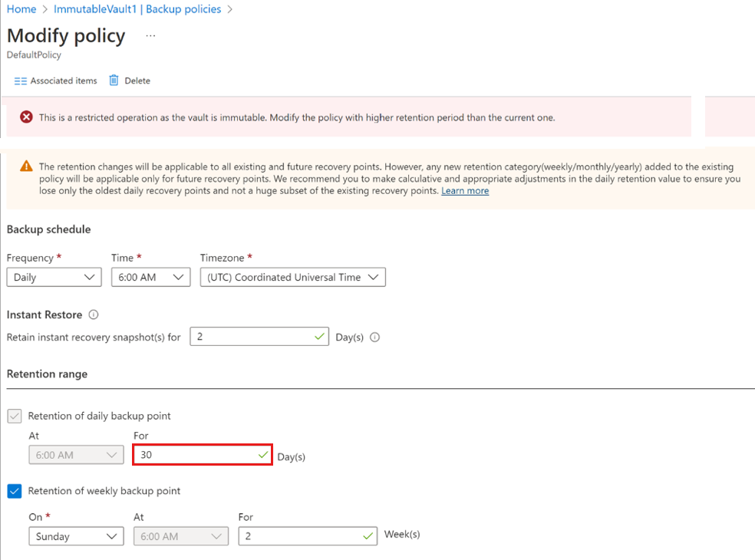Change the weekly day dropdown from Sunday
The height and width of the screenshot is (560, 755).
coord(75,536)
